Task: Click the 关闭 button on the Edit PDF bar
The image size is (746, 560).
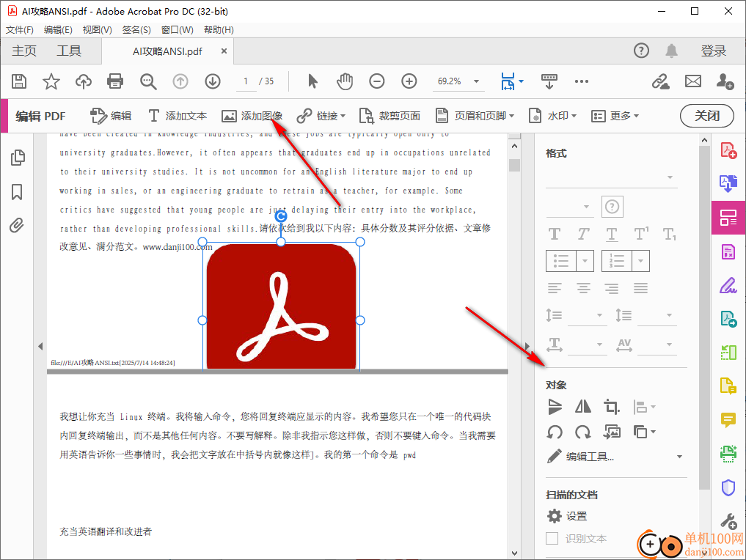Action: 706,116
